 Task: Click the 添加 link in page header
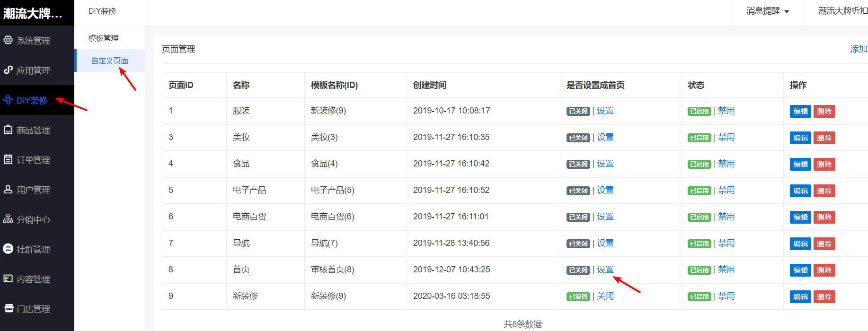(859, 49)
